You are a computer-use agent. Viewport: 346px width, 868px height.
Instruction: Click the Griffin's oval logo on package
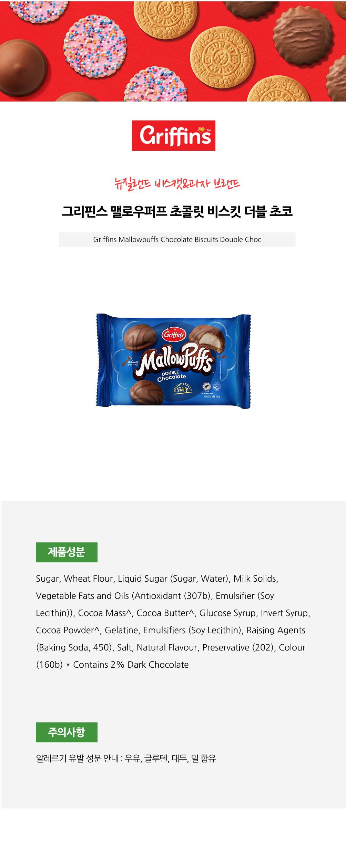click(174, 335)
